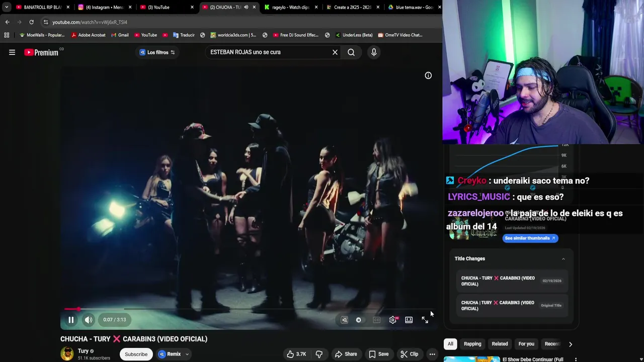This screenshot has width=644, height=362.
Task: Save the video to playlist
Action: click(378, 354)
